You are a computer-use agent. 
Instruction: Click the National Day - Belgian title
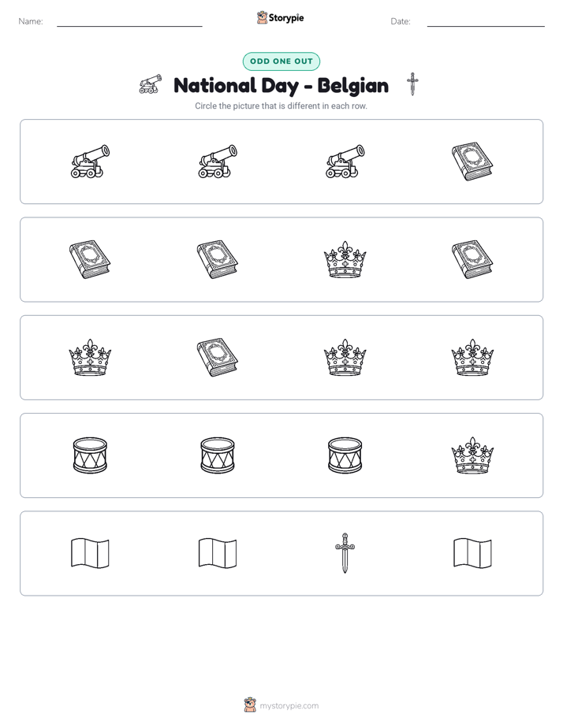point(281,86)
